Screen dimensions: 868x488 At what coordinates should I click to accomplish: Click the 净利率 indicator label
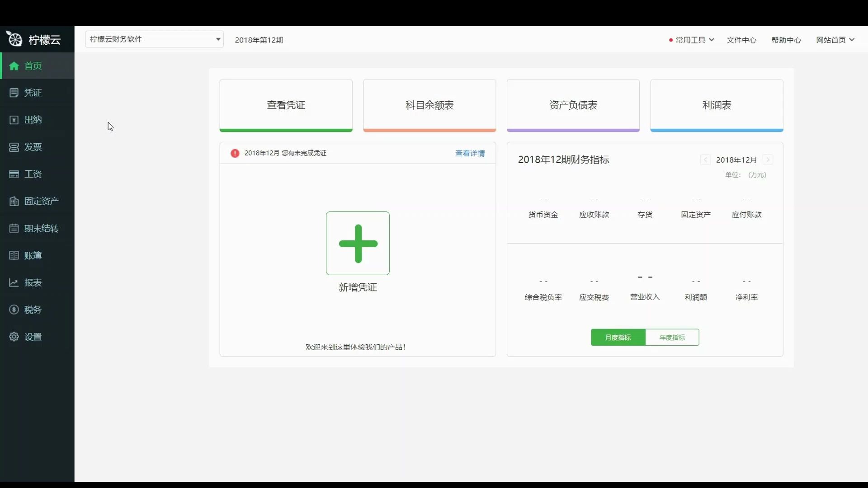point(747,297)
